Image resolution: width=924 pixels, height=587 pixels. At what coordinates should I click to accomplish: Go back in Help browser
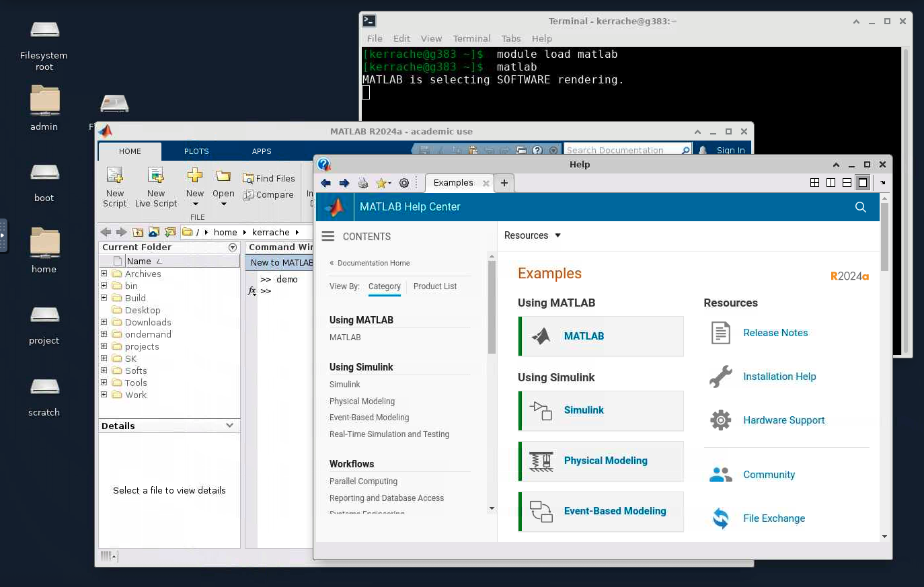click(326, 183)
